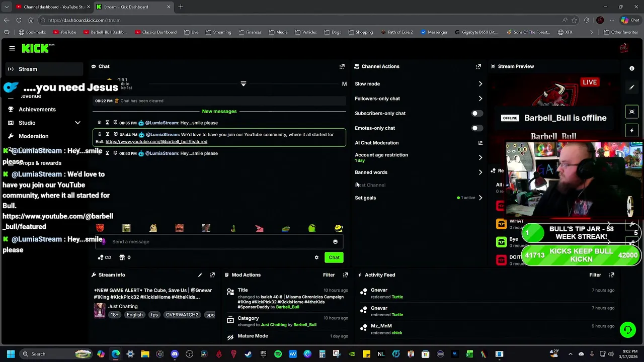Click the browser address bar
This screenshot has width=644, height=362.
click(x=302, y=20)
